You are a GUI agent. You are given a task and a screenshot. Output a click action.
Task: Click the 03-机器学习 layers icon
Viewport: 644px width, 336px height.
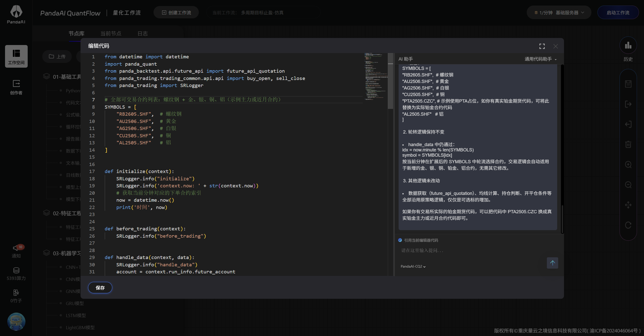pyautogui.click(x=47, y=253)
